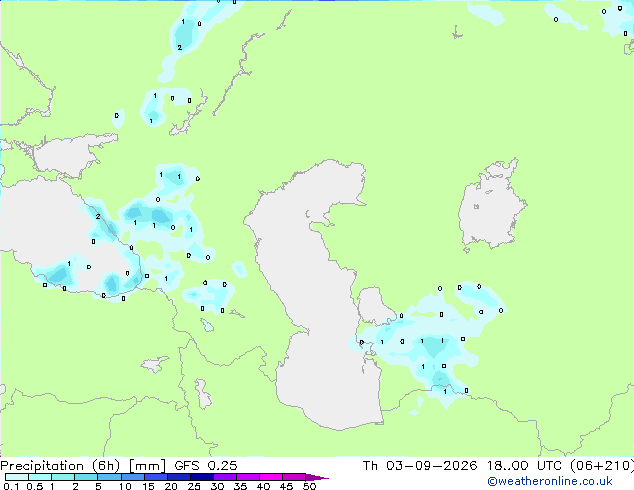The height and width of the screenshot is (490, 634).
Task: Click the Precipitation (6h) [mm] title
Action: 83,466
